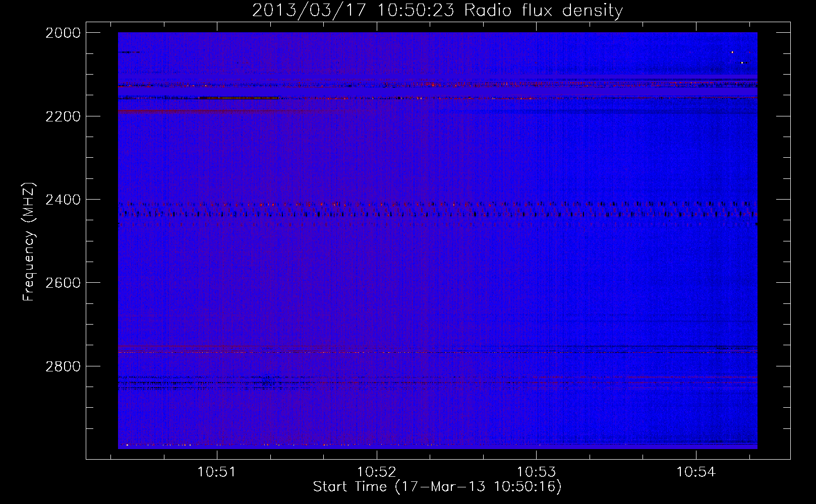
Task: Click the '2600' frequency axis label
Action: [63, 283]
